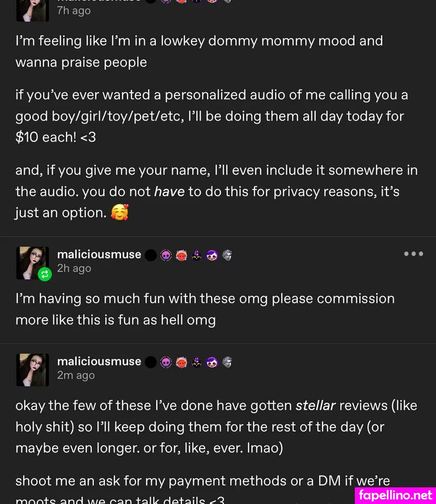Click the "2h ago" timestamp
Image resolution: width=436 pixels, height=504 pixels.
click(x=74, y=269)
